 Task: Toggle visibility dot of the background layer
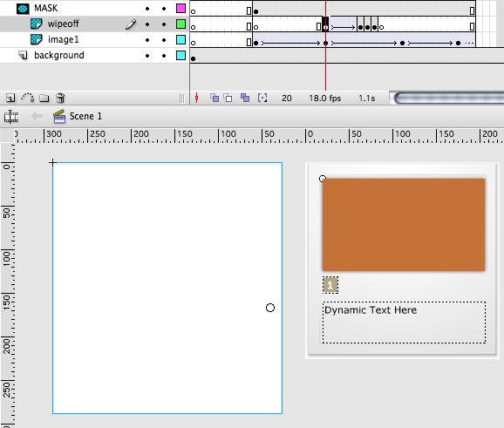point(147,56)
